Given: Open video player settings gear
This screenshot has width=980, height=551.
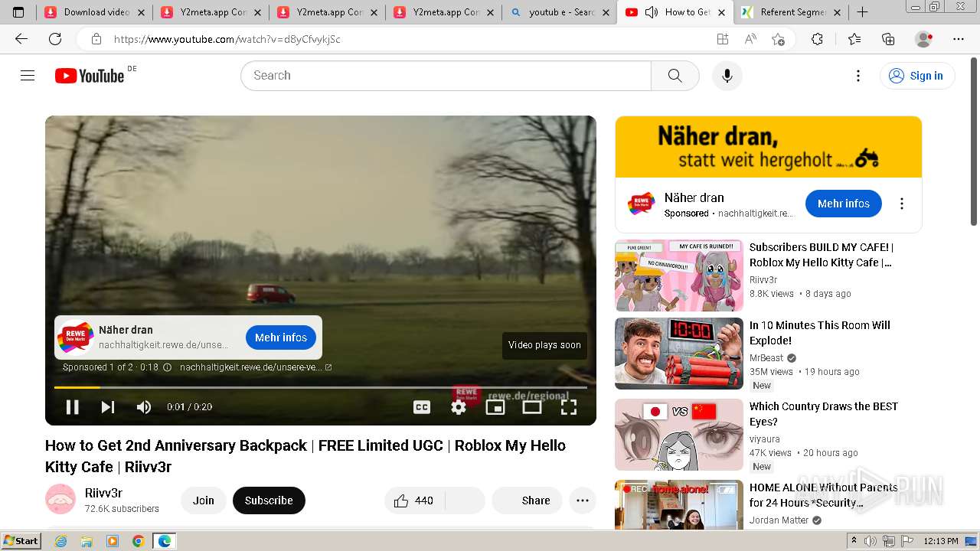Looking at the screenshot, I should point(459,407).
